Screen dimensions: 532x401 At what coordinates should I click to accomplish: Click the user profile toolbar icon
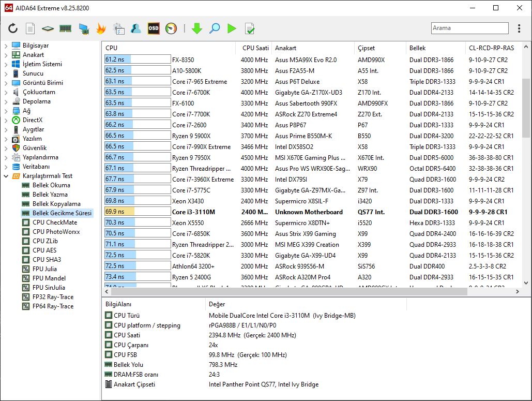(x=135, y=28)
